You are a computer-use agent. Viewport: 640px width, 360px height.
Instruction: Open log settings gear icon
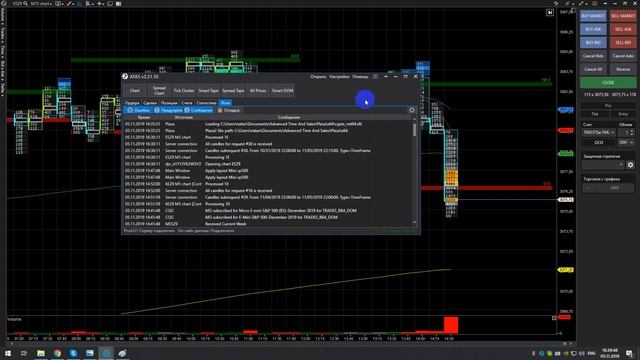(x=412, y=110)
